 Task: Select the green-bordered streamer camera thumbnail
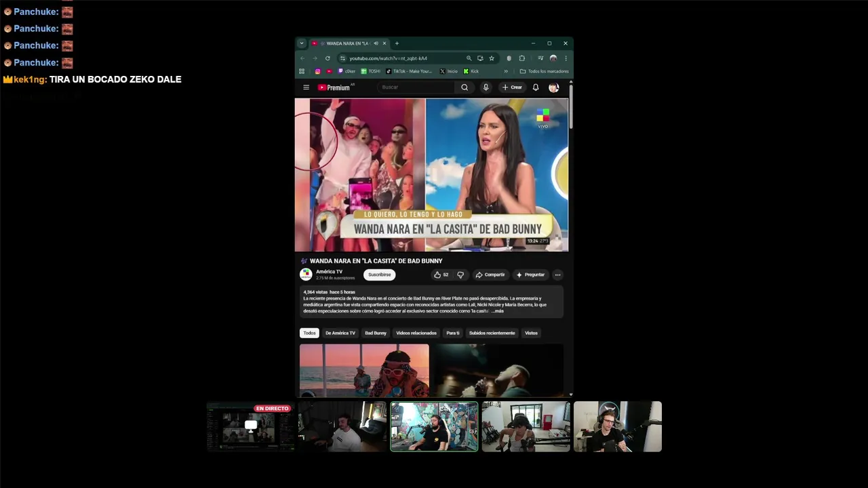pos(434,427)
